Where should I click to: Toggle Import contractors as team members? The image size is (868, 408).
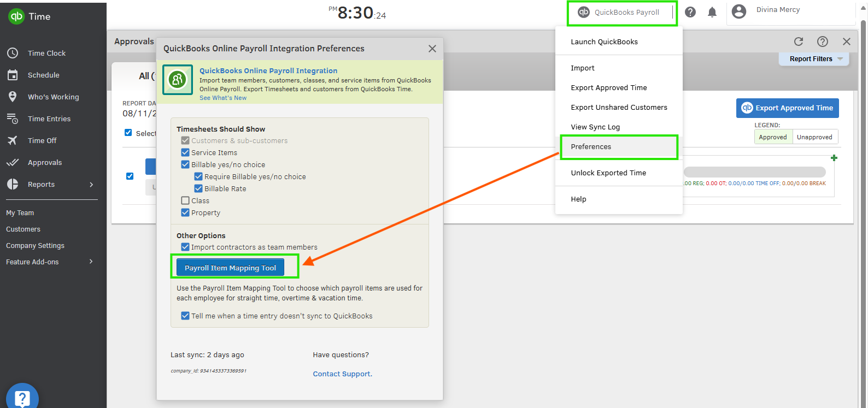point(185,247)
